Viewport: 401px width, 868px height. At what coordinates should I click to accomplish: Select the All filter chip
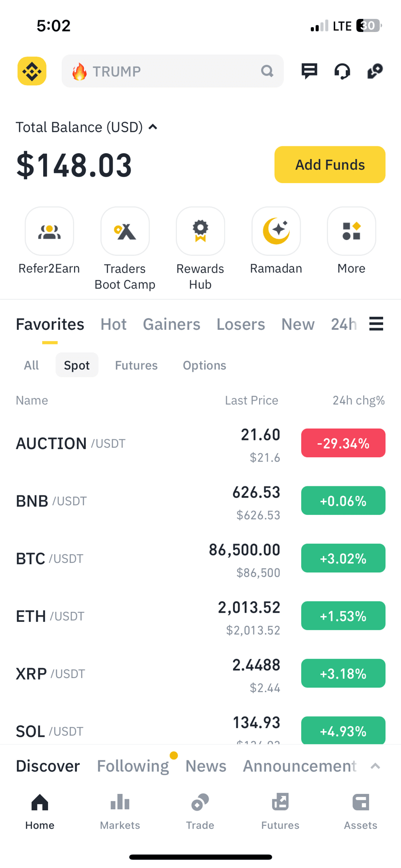pyautogui.click(x=31, y=365)
